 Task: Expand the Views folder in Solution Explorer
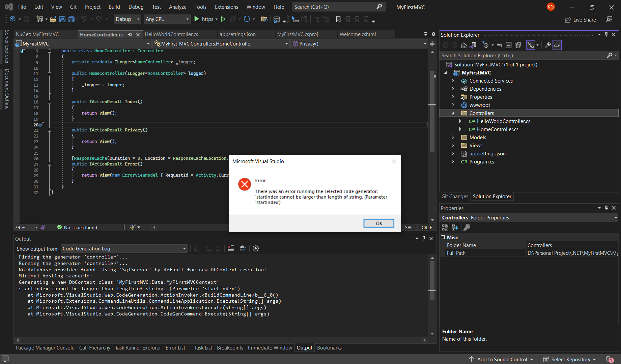453,145
